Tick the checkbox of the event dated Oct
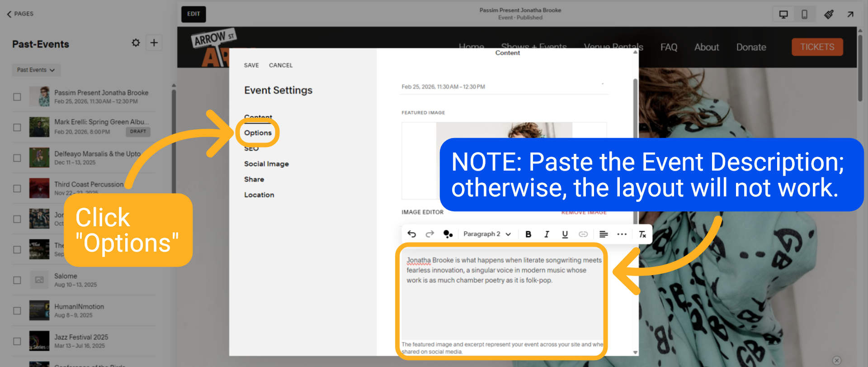 (x=17, y=219)
